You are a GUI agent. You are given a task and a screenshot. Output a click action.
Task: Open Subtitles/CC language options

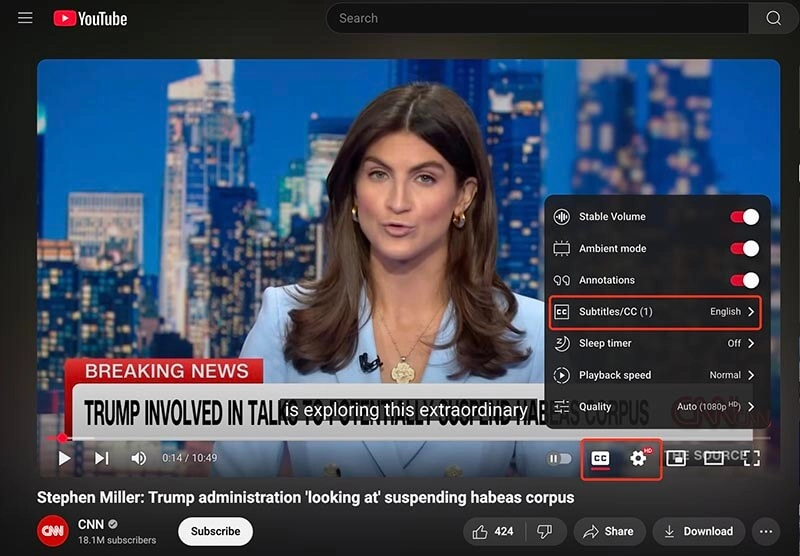click(655, 312)
